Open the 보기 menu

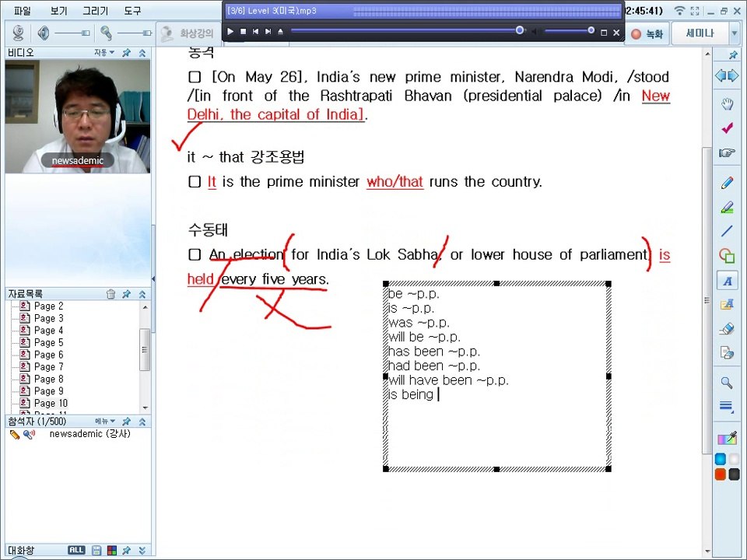[58, 10]
